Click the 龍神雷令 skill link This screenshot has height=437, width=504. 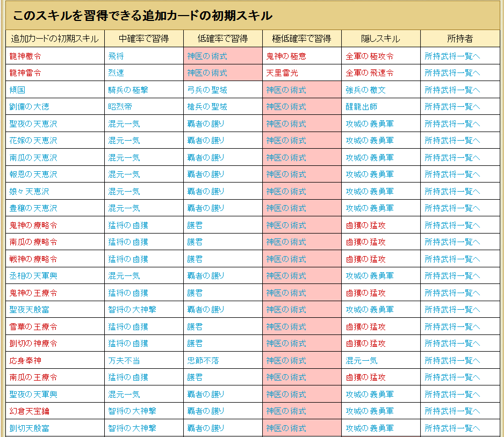click(x=25, y=73)
